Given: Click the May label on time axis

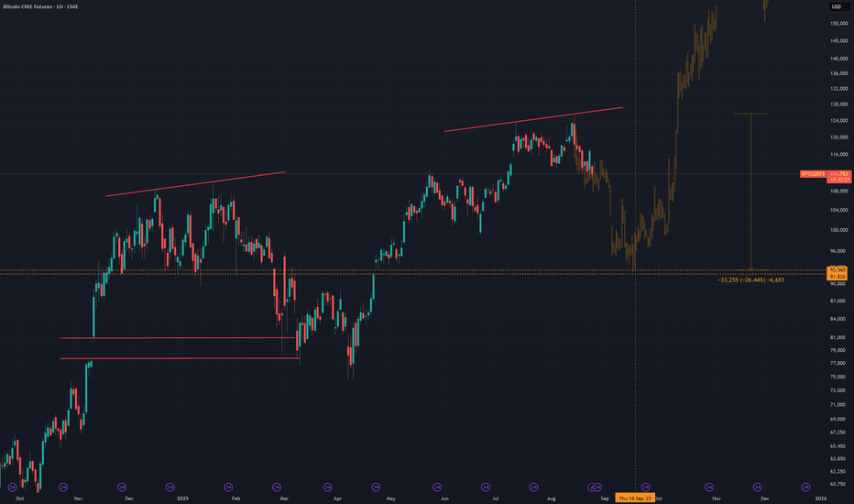Looking at the screenshot, I should click(x=391, y=499).
